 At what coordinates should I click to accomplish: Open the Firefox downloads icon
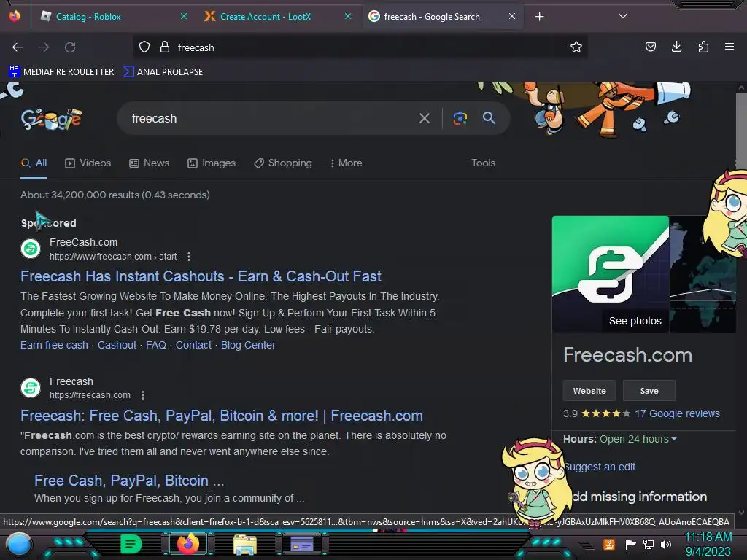pos(676,47)
